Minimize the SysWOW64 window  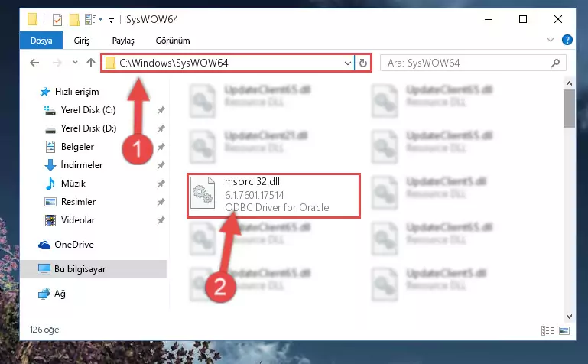pos(489,19)
